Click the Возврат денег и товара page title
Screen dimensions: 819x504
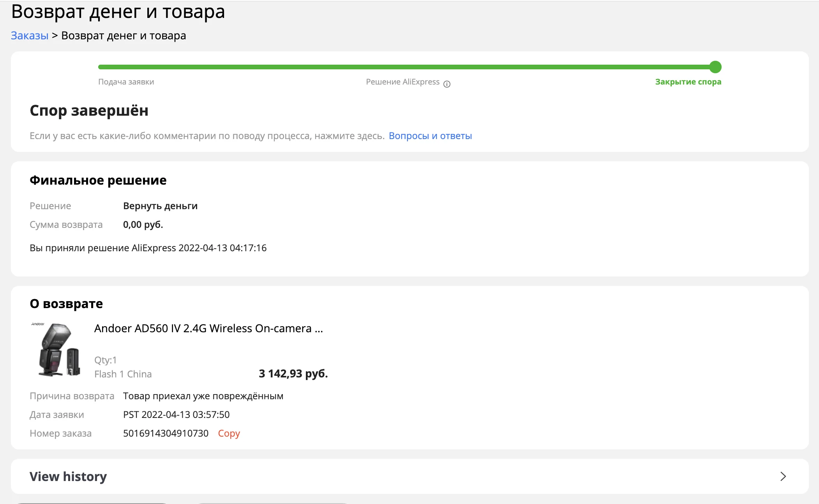pos(118,12)
